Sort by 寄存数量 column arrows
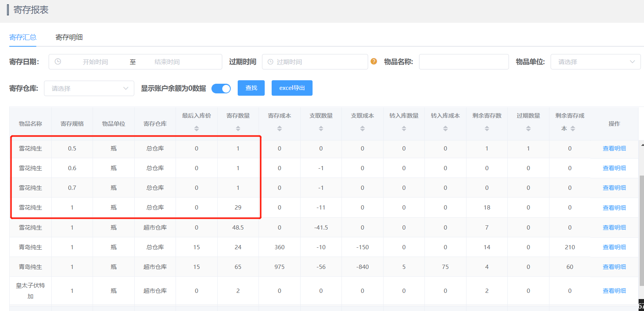Screen dimensions: 644x311 pos(238,128)
